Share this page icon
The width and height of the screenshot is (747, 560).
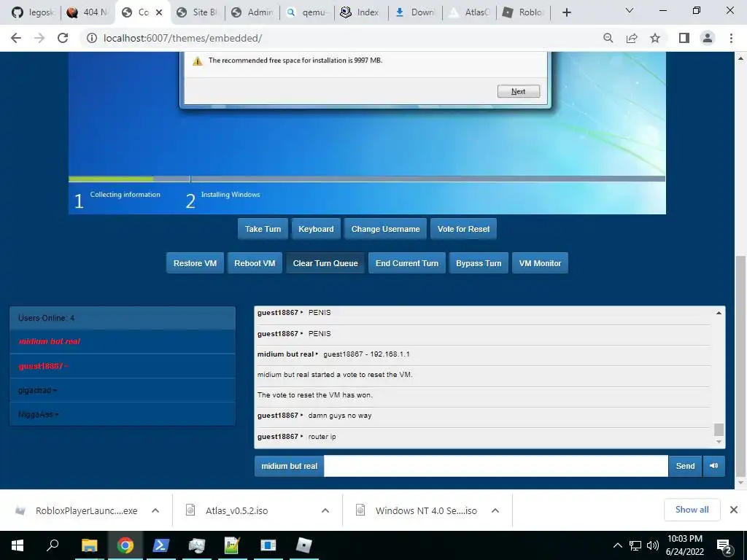coord(632,38)
